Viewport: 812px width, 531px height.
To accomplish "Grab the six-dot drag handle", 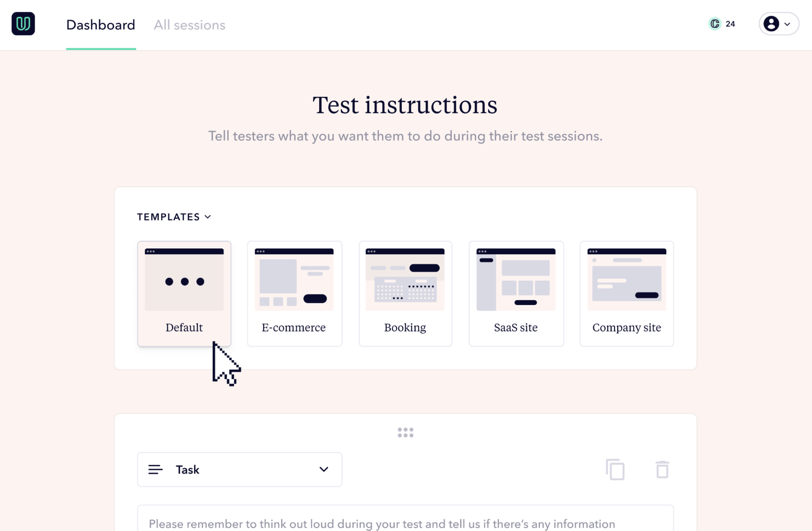I will 405,432.
